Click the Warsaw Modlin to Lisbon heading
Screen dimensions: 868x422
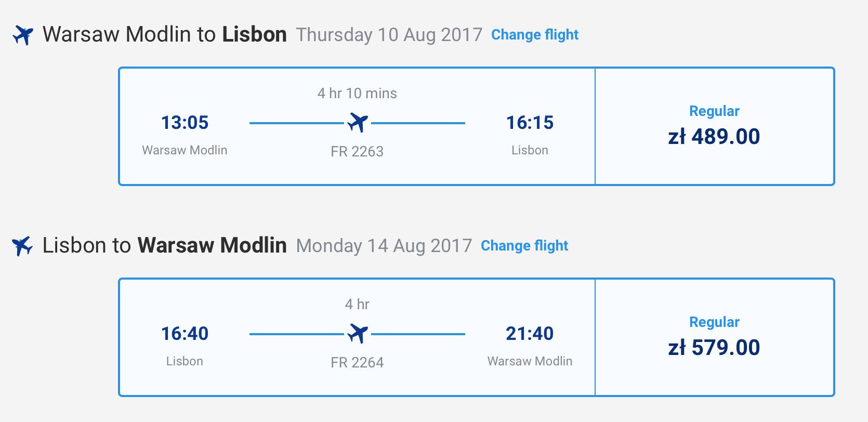pyautogui.click(x=164, y=35)
